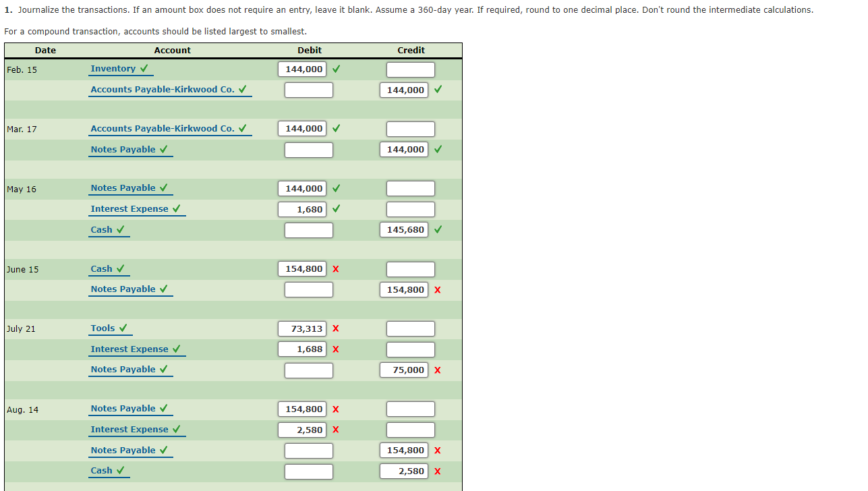Click the Account column header

tap(173, 50)
